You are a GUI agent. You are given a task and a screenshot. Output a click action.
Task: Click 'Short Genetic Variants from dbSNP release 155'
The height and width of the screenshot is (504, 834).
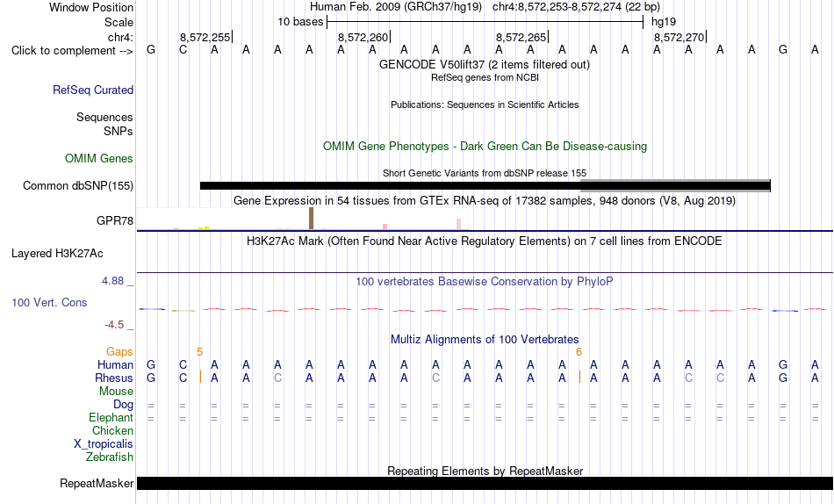(x=485, y=173)
